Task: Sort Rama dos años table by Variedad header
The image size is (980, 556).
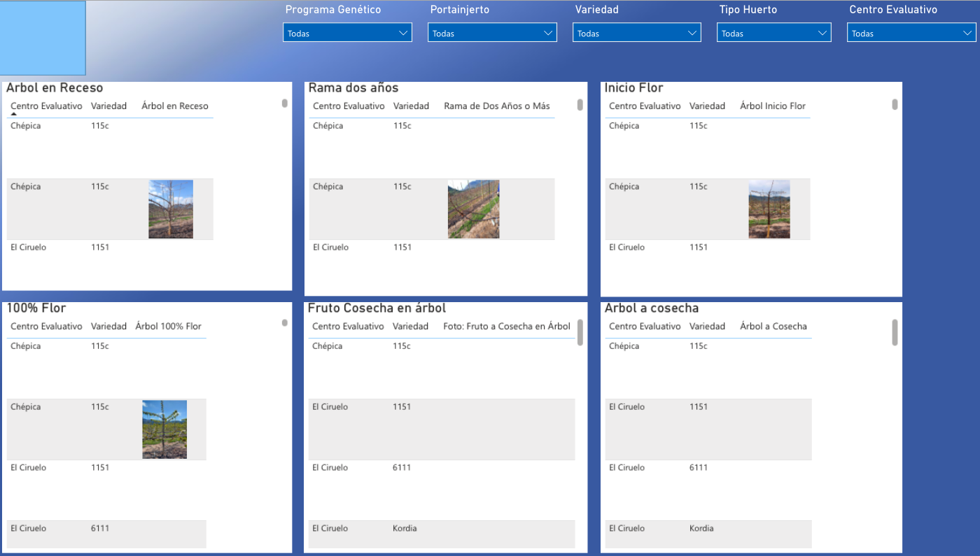Action: [411, 106]
